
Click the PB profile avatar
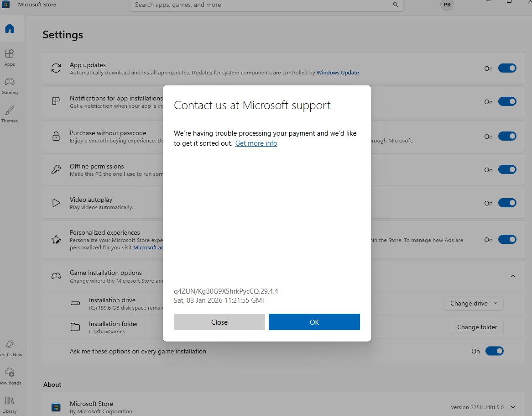point(447,5)
